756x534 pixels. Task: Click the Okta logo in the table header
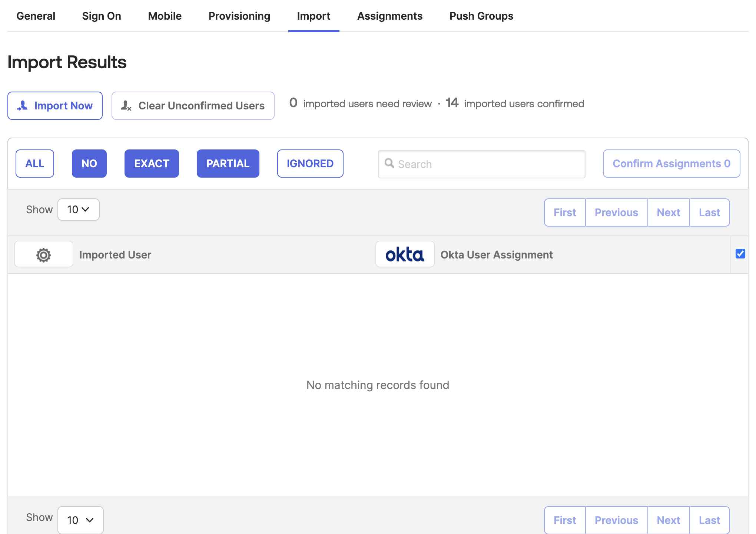pyautogui.click(x=405, y=254)
